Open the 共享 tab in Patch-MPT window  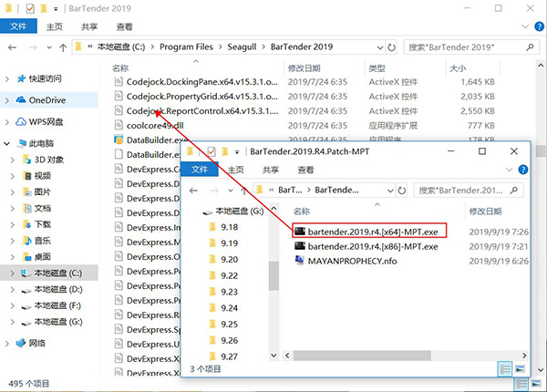point(271,170)
